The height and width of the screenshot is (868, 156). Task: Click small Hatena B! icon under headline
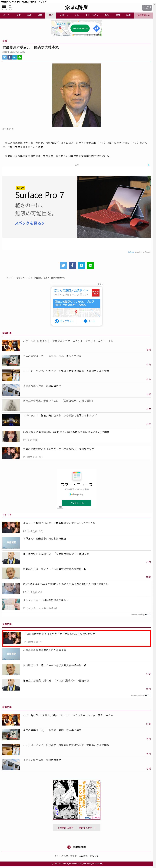(14, 57)
